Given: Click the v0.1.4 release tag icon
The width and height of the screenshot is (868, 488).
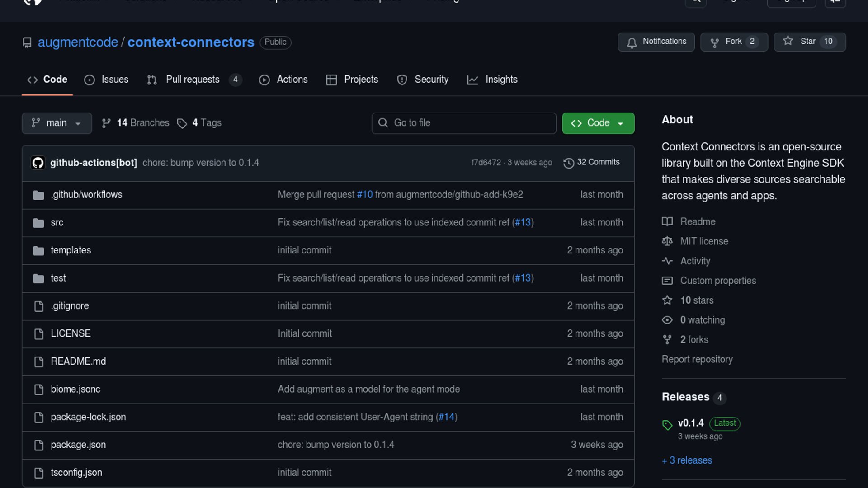Looking at the screenshot, I should click(x=667, y=425).
